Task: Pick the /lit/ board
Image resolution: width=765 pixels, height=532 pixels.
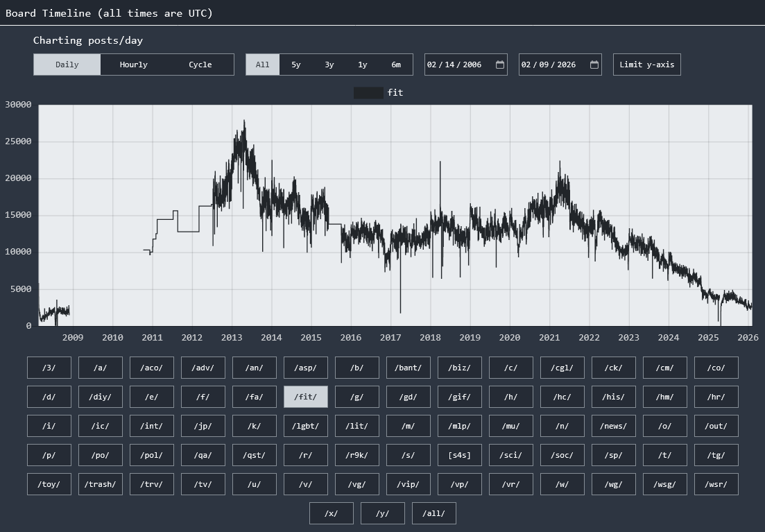Action: (357, 426)
